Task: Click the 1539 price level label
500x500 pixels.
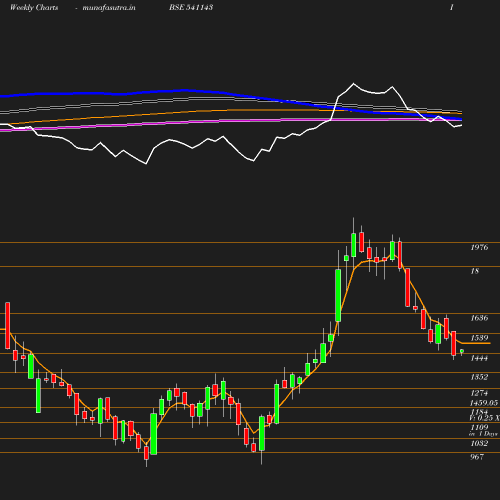Action: (479, 338)
